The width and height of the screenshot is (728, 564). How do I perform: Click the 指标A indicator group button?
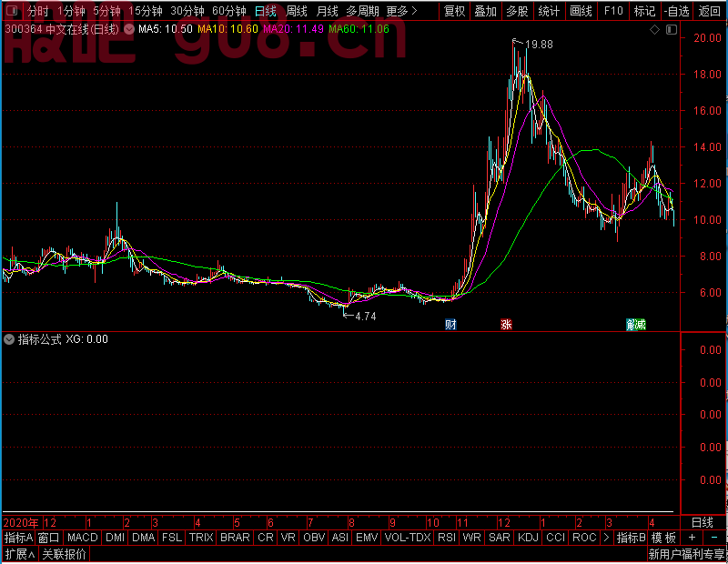coord(18,538)
